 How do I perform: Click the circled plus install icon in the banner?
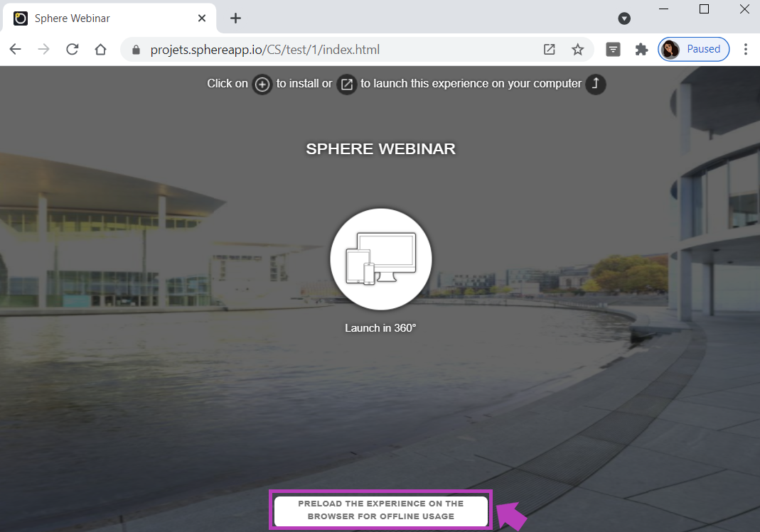[262, 85]
